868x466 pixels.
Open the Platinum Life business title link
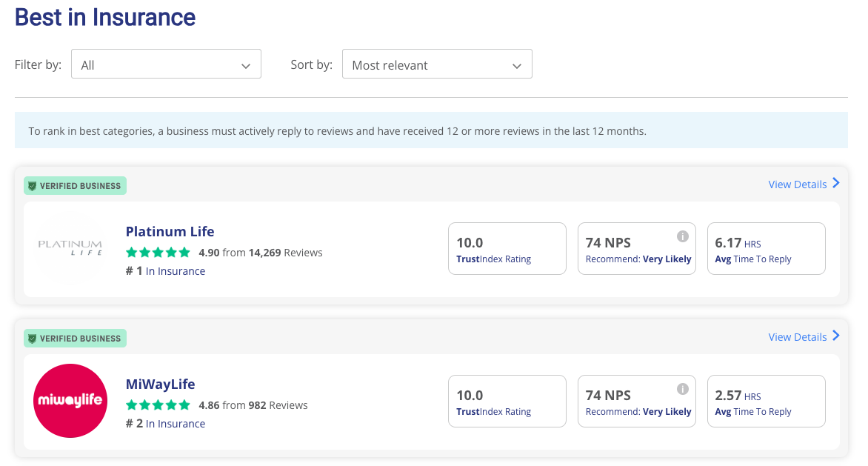(x=170, y=231)
